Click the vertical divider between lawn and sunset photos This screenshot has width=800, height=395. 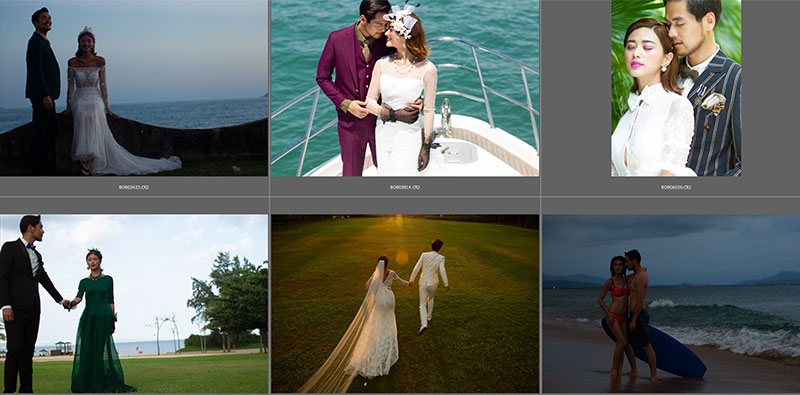coord(269,304)
